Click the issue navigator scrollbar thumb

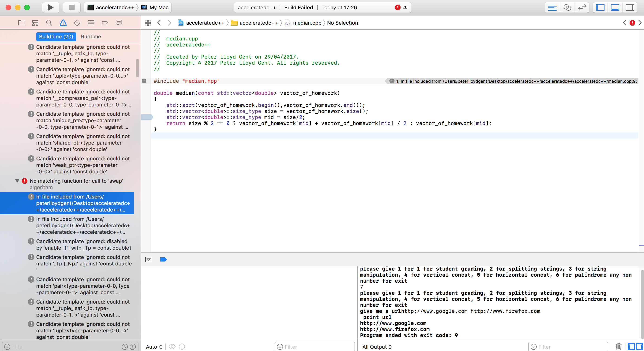coord(137,68)
